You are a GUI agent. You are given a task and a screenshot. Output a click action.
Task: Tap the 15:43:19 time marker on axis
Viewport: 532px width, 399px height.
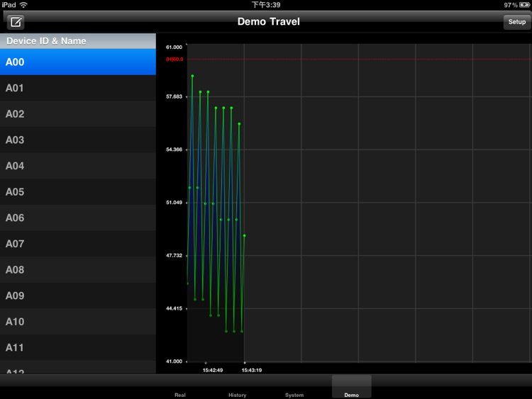pos(251,369)
